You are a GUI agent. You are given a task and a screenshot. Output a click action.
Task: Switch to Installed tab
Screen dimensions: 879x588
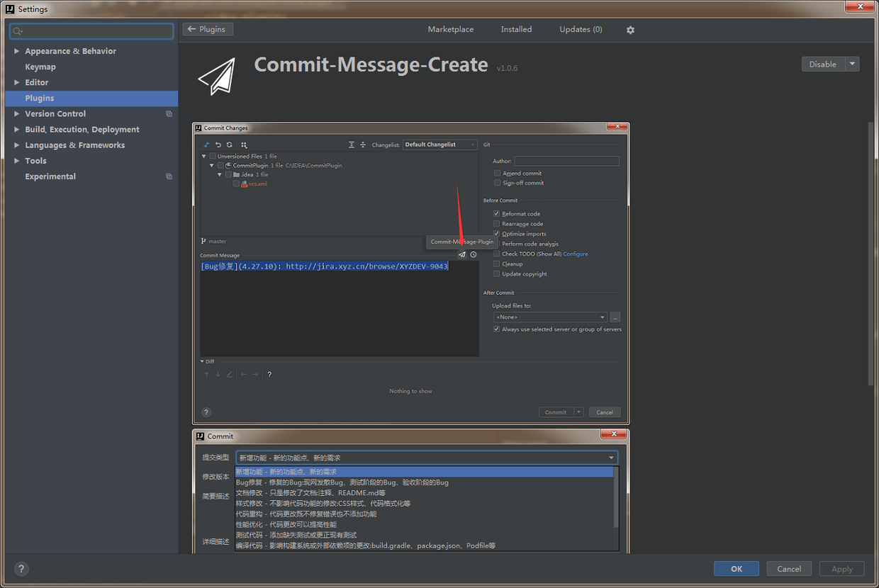516,29
